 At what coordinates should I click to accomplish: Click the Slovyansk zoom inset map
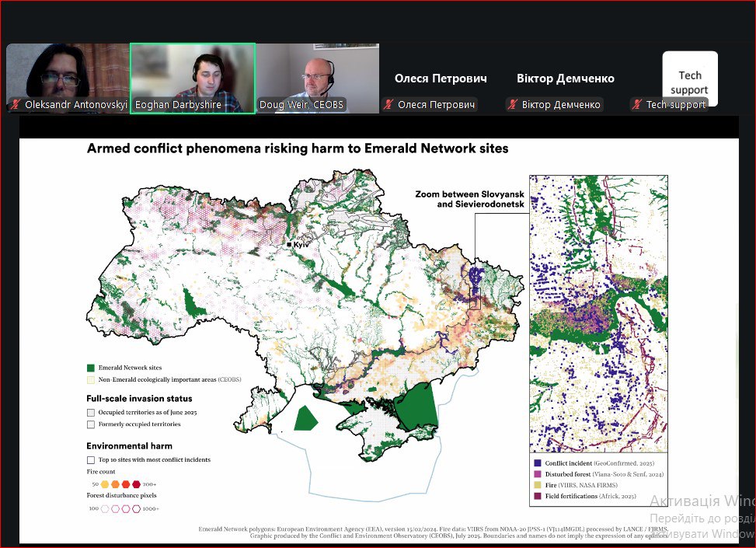598,313
